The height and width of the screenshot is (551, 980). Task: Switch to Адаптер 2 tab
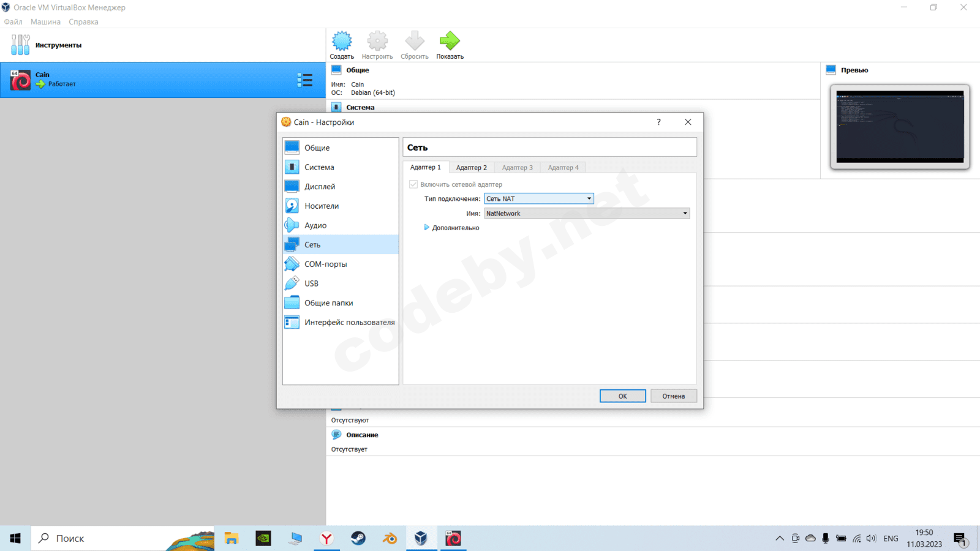tap(472, 168)
